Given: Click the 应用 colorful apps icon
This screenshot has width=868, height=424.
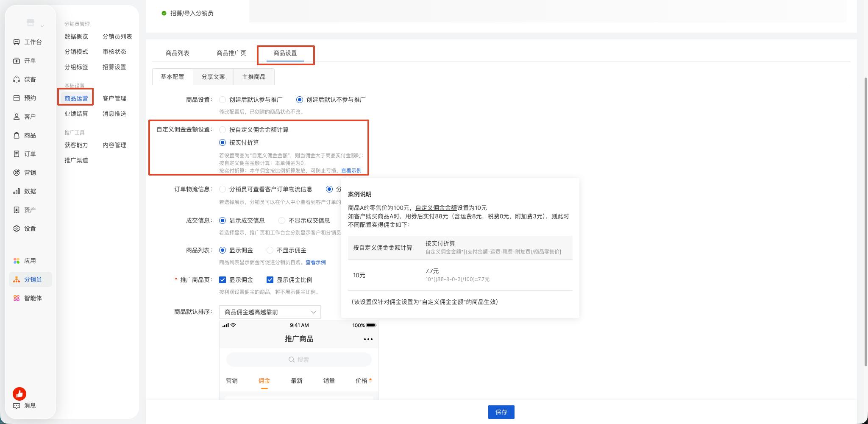Looking at the screenshot, I should 17,261.
